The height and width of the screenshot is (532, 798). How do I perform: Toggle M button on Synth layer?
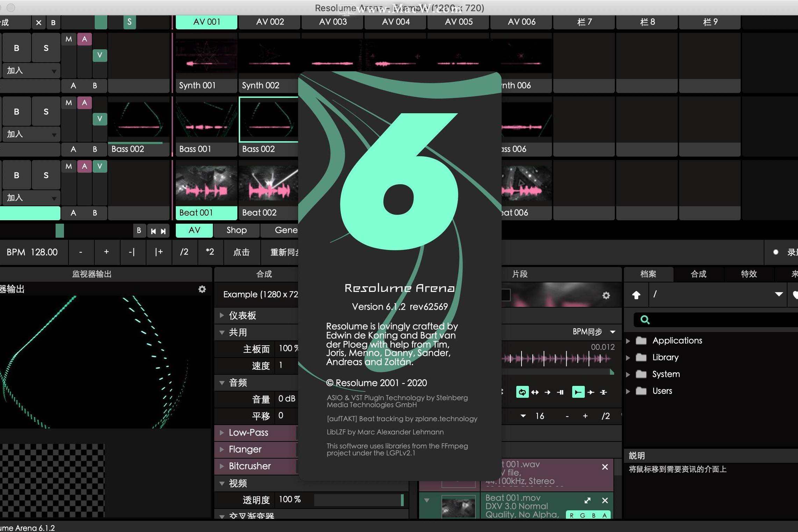click(69, 39)
